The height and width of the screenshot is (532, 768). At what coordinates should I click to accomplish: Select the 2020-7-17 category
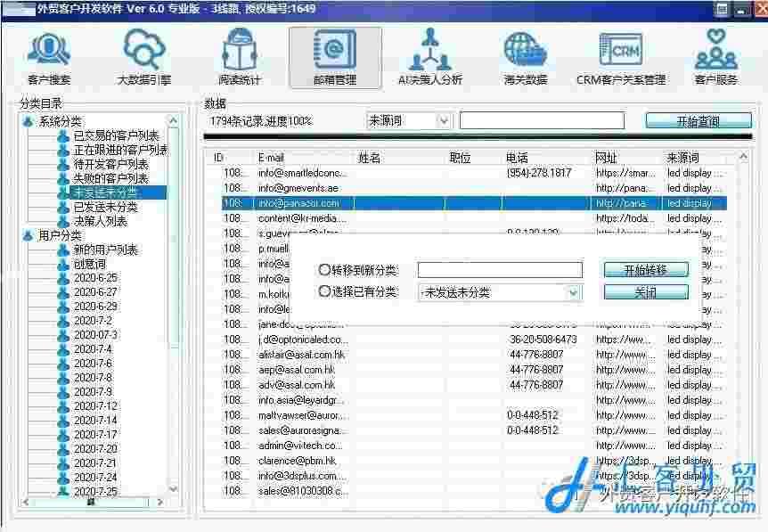point(95,435)
